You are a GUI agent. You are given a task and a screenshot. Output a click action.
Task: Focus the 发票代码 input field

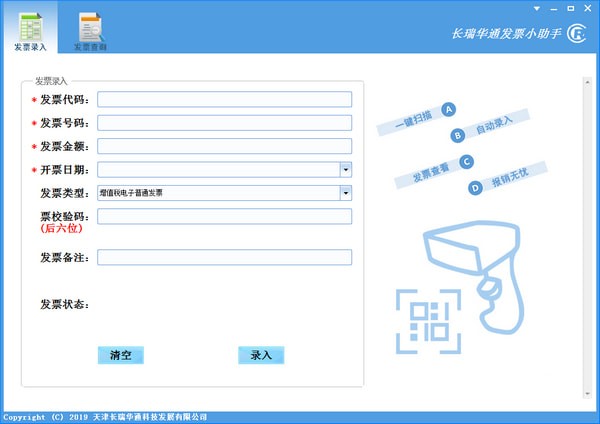224,99
